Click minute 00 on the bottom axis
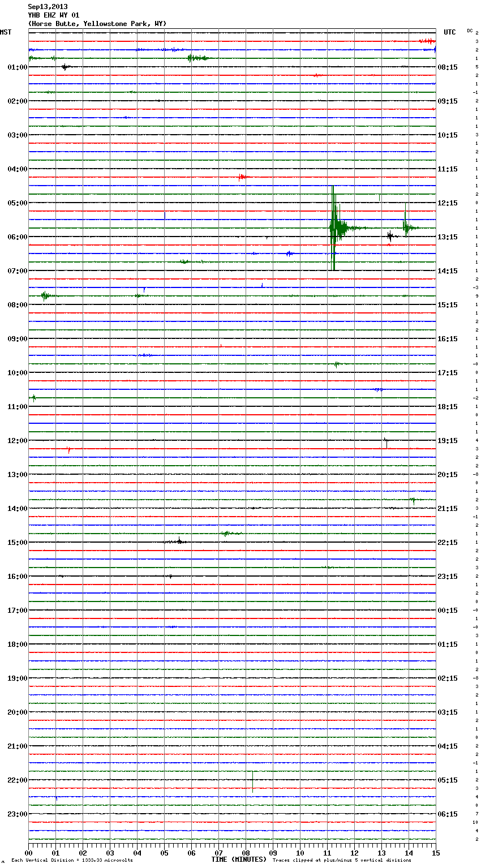481x868 pixels. coord(28,853)
